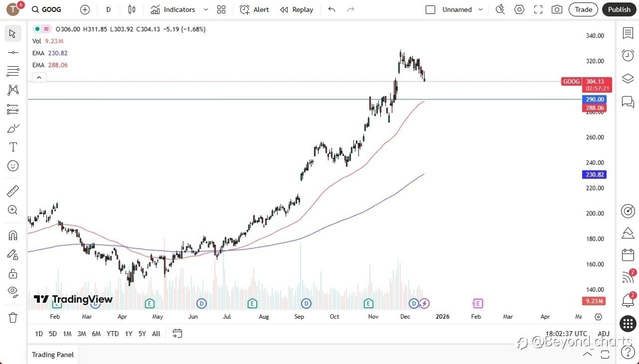Click the Publish button
Viewport: 639px width, 364px height.
pyautogui.click(x=619, y=9)
